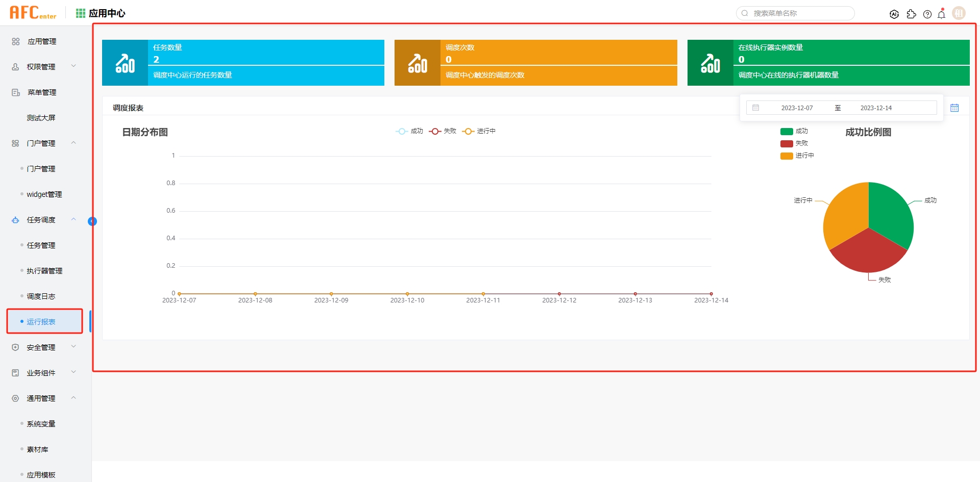Collapse sidebar with the blue round handle
This screenshot has width=980, height=482.
(92, 221)
